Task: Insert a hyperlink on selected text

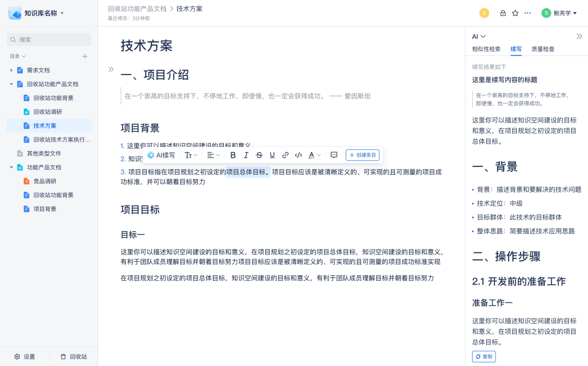Action: (x=285, y=155)
